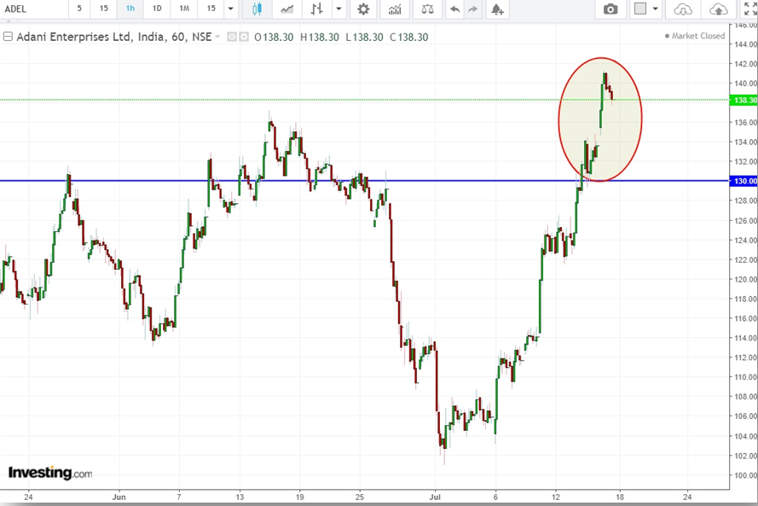
Task: Click the L138.30 low value
Action: [x=364, y=37]
